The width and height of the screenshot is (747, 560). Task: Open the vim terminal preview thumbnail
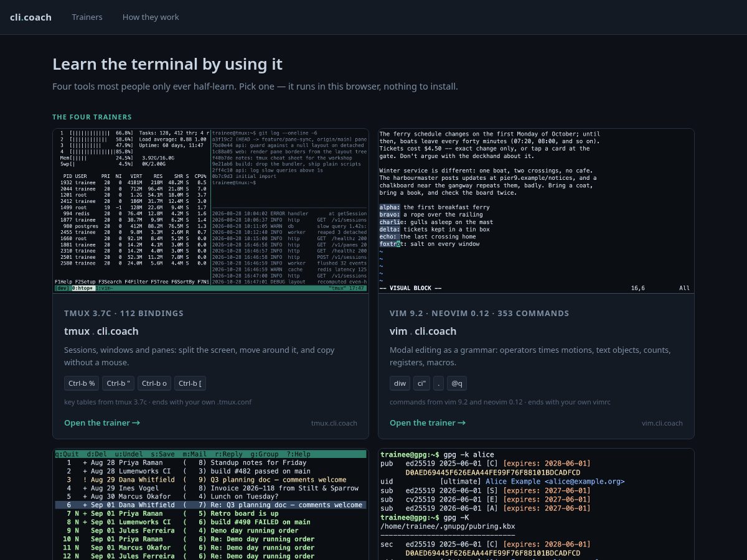coord(536,211)
